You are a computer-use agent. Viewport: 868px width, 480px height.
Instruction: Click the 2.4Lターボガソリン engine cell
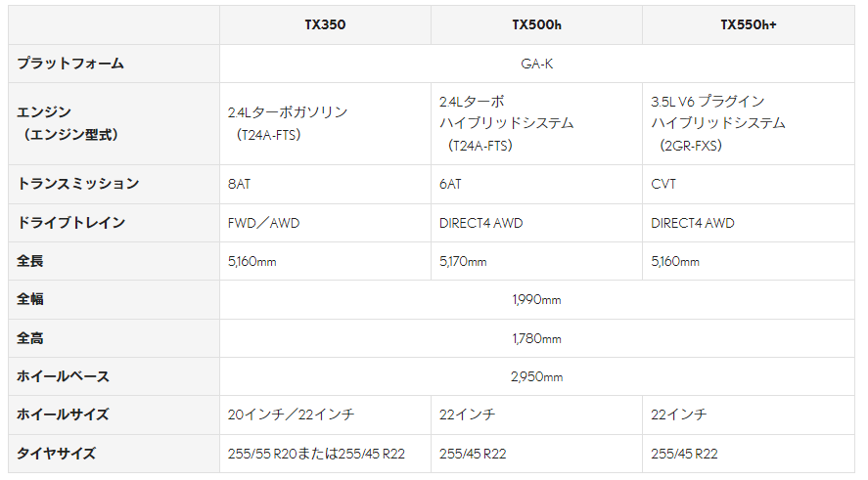click(x=325, y=123)
